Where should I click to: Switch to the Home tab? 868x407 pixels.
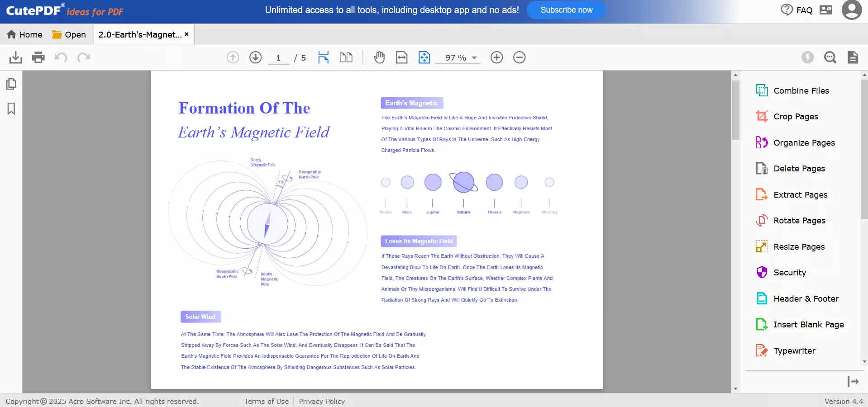[25, 34]
